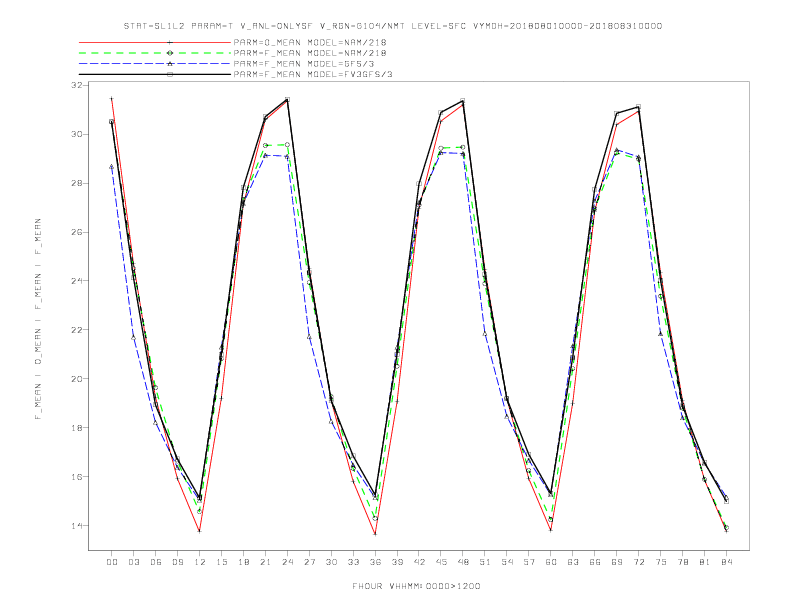Click x-axis forecast hour label 03
The image size is (792, 612).
click(x=133, y=562)
